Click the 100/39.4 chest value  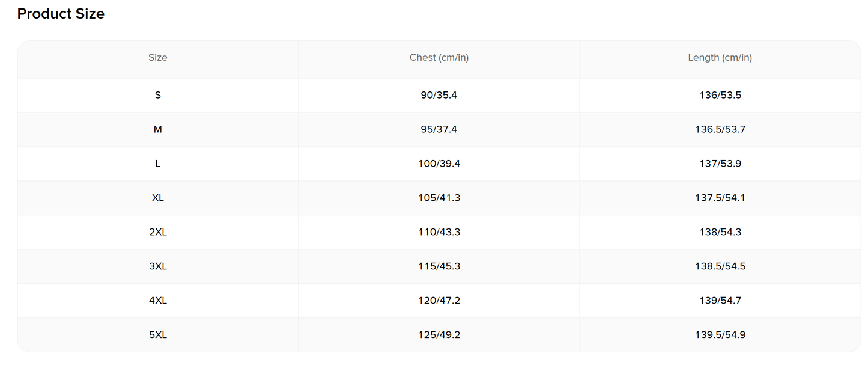439,164
